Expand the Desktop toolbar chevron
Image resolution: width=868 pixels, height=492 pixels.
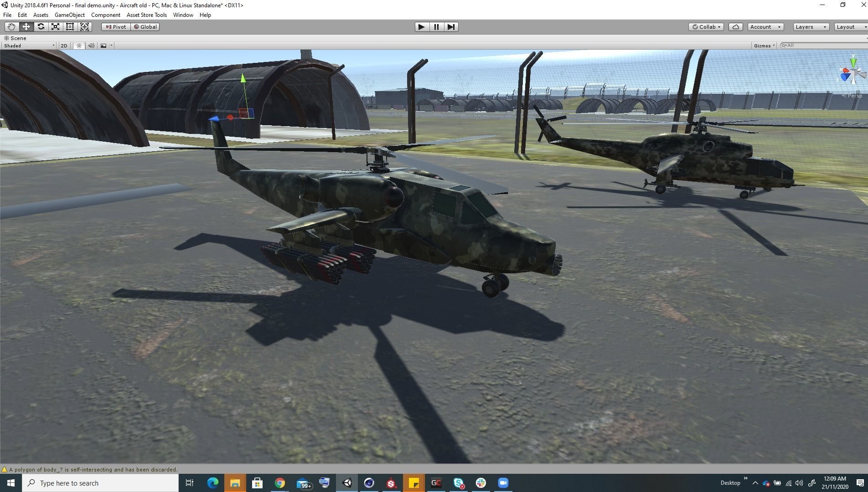pyautogui.click(x=745, y=478)
